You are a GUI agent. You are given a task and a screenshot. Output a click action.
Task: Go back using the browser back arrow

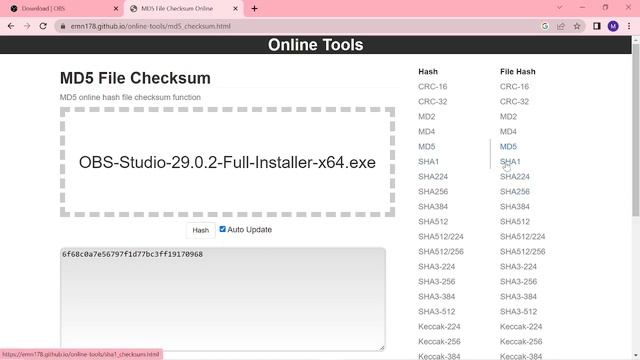pyautogui.click(x=11, y=26)
